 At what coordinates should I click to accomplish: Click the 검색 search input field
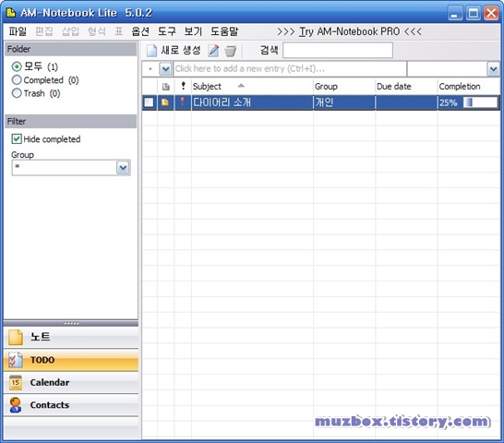338,51
